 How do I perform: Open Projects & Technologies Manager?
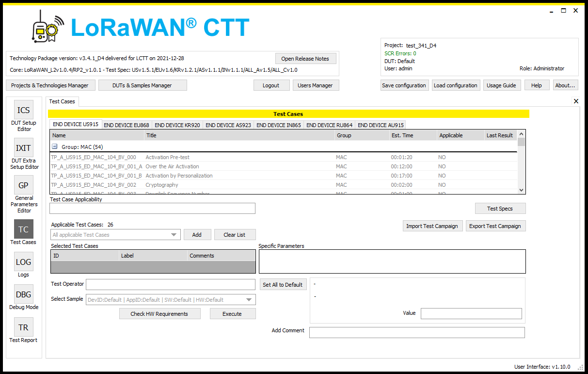coord(50,85)
